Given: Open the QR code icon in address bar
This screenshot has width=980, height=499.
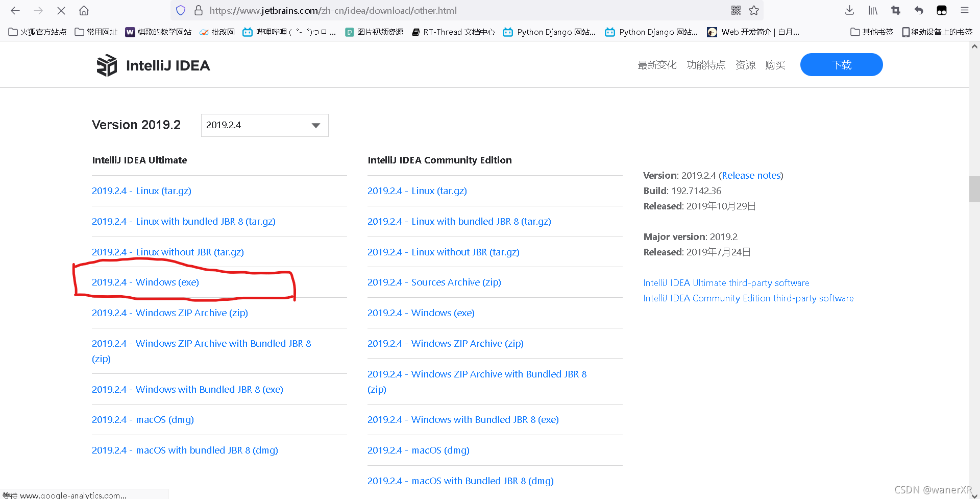Looking at the screenshot, I should pyautogui.click(x=736, y=10).
